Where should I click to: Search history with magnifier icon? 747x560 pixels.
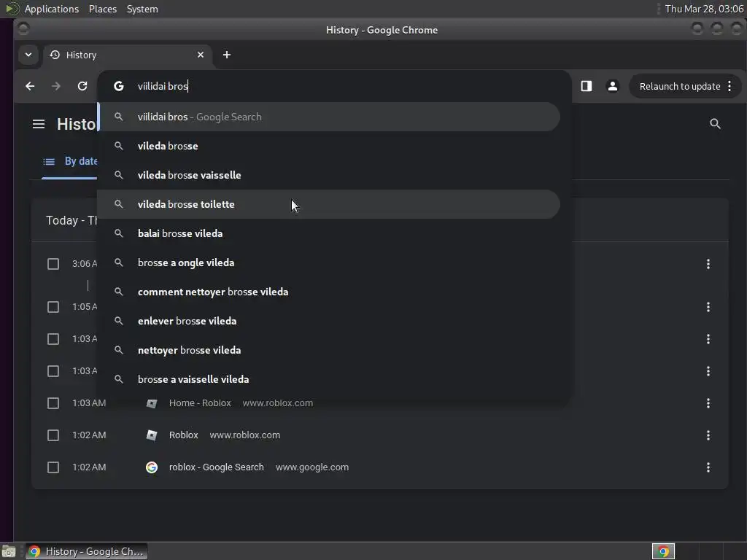click(715, 124)
